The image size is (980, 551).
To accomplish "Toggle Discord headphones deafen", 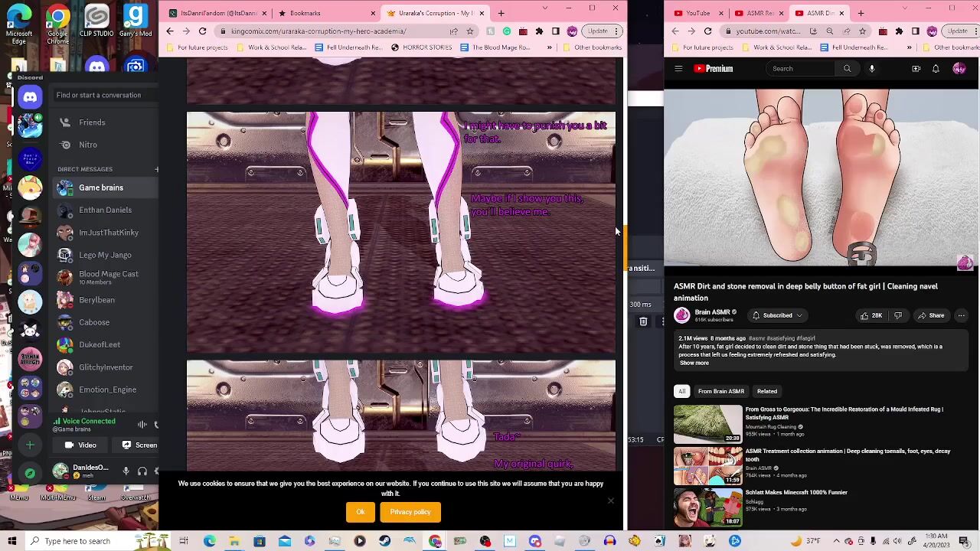I will pos(142,471).
